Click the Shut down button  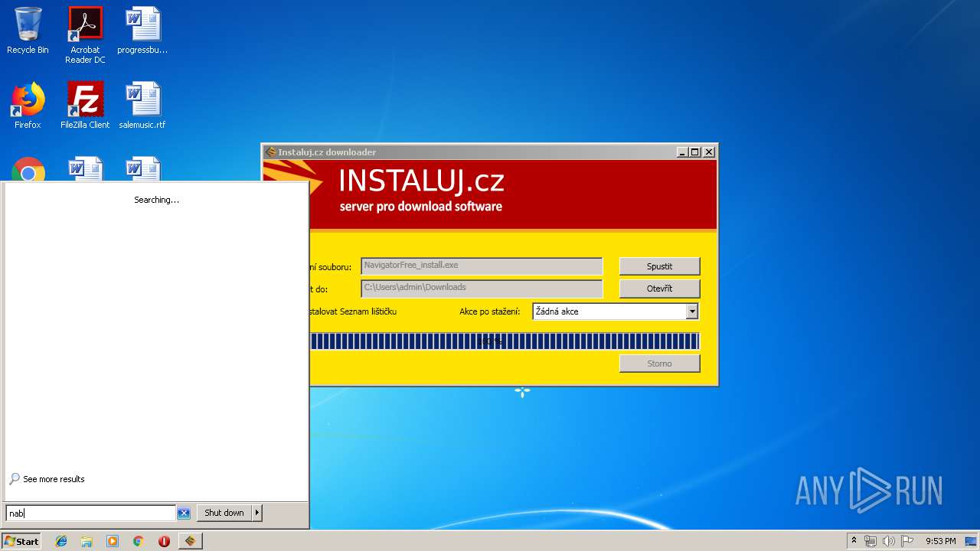224,513
